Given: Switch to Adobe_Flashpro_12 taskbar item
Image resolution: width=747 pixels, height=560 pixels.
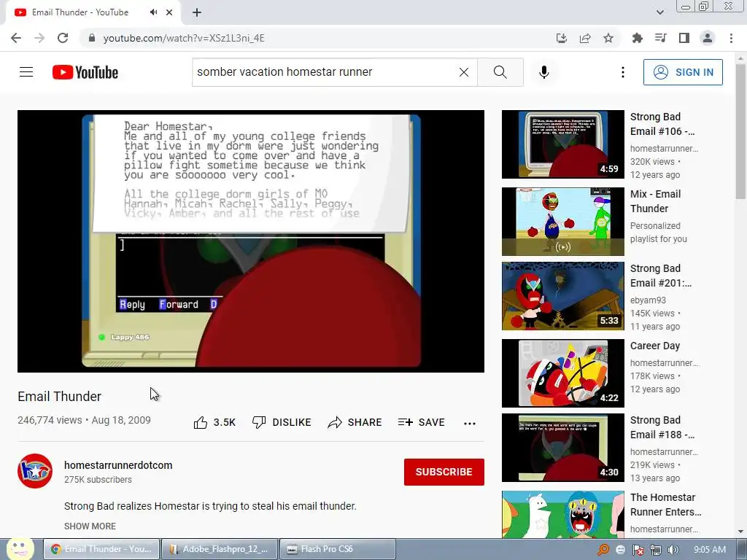Looking at the screenshot, I should (x=220, y=549).
